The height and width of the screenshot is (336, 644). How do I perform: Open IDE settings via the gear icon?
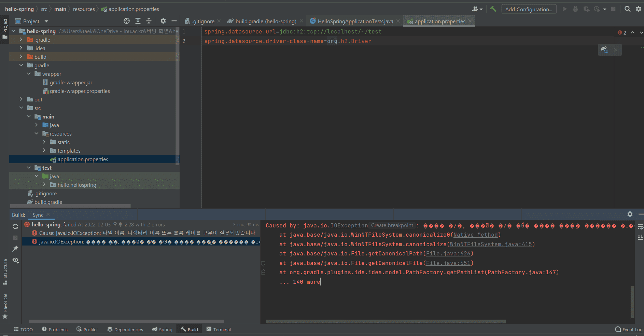coord(639,9)
